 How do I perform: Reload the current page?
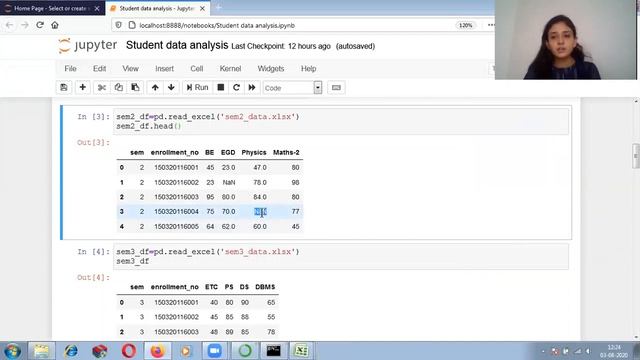coord(40,25)
